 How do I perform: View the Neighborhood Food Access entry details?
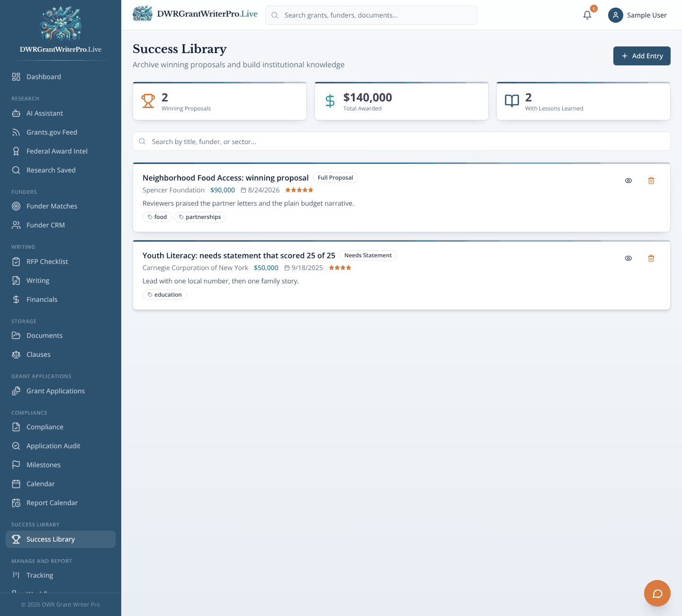click(x=628, y=181)
